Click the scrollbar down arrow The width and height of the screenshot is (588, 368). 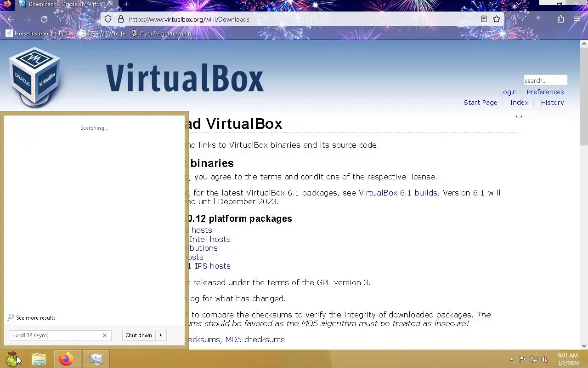coord(584,346)
